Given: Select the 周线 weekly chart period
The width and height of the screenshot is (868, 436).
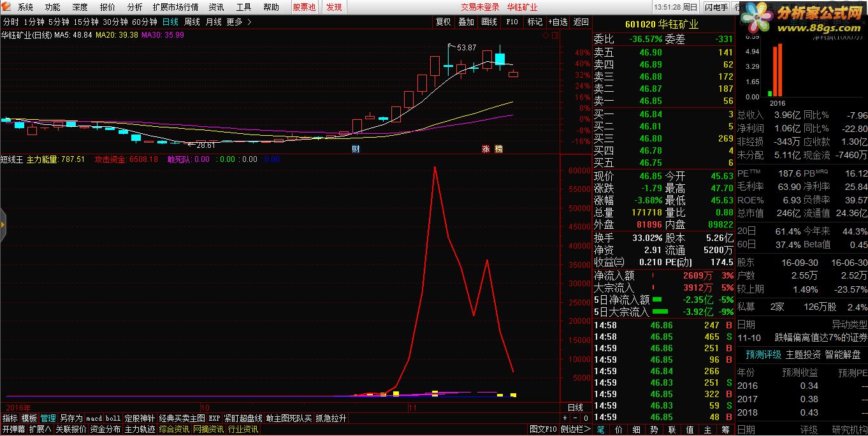Looking at the screenshot, I should click(x=192, y=22).
